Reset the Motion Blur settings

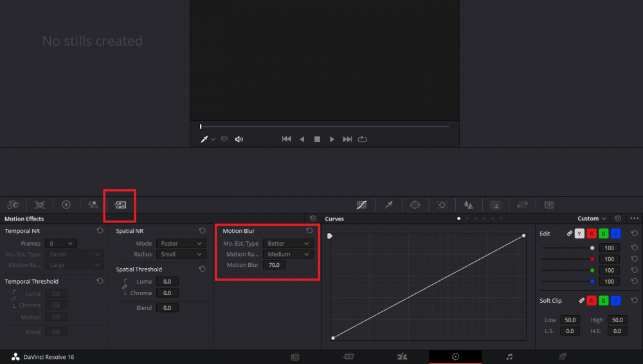(309, 231)
